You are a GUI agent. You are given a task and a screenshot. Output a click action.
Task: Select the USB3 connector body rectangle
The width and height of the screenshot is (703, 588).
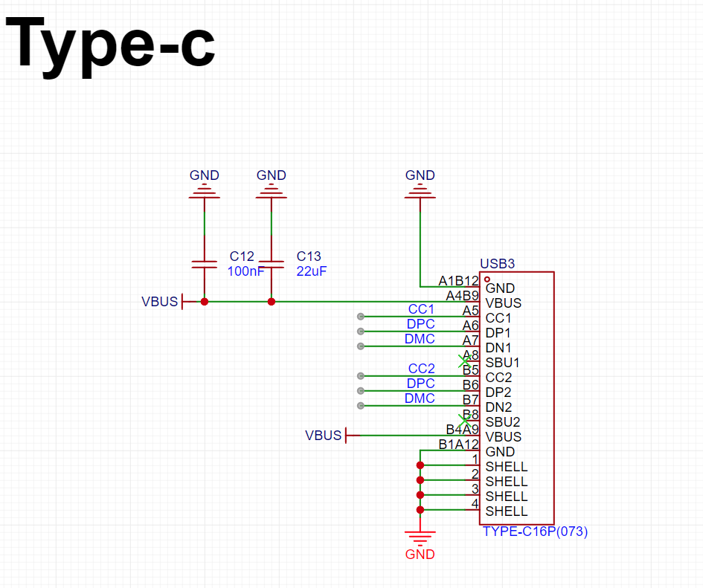[517, 398]
